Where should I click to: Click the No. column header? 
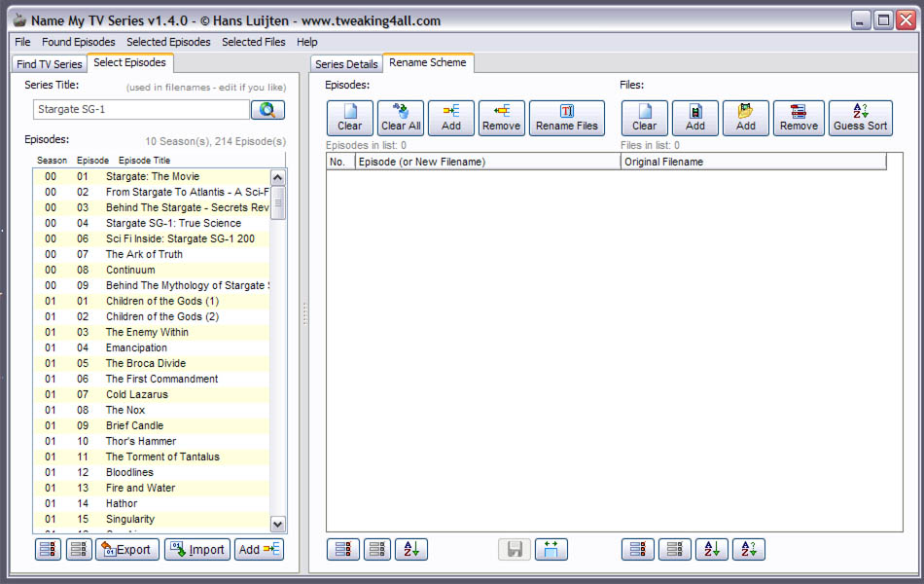[340, 162]
